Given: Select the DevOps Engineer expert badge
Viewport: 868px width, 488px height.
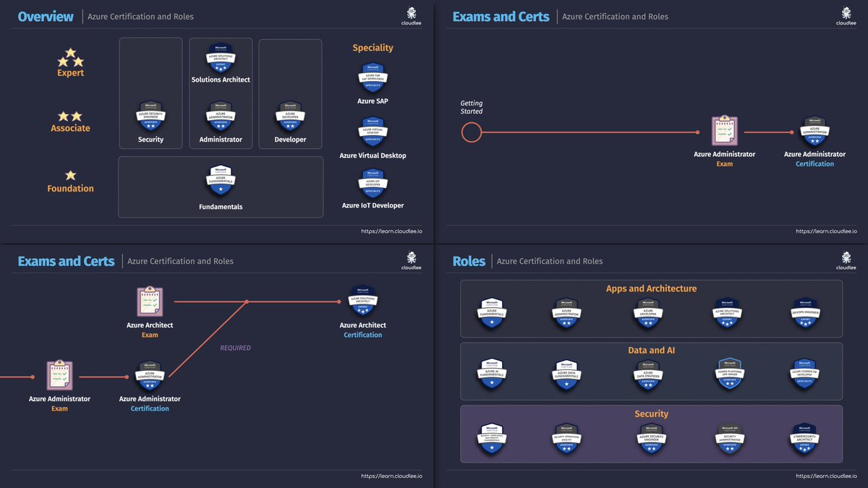Looking at the screenshot, I should pos(805,313).
